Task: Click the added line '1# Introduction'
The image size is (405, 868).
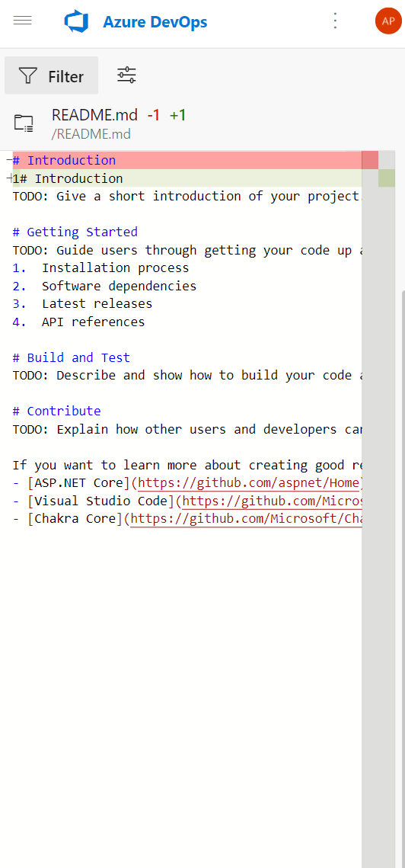Action: pos(187,178)
